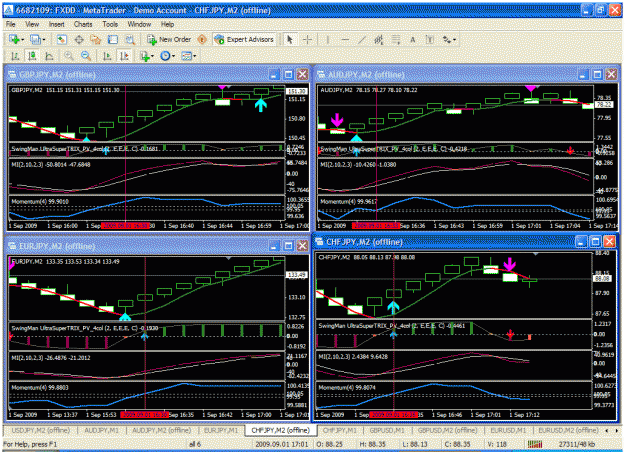This screenshot has height=452, width=625.
Task: Switch to EURUSD,M1 chart tab
Action: [508, 430]
